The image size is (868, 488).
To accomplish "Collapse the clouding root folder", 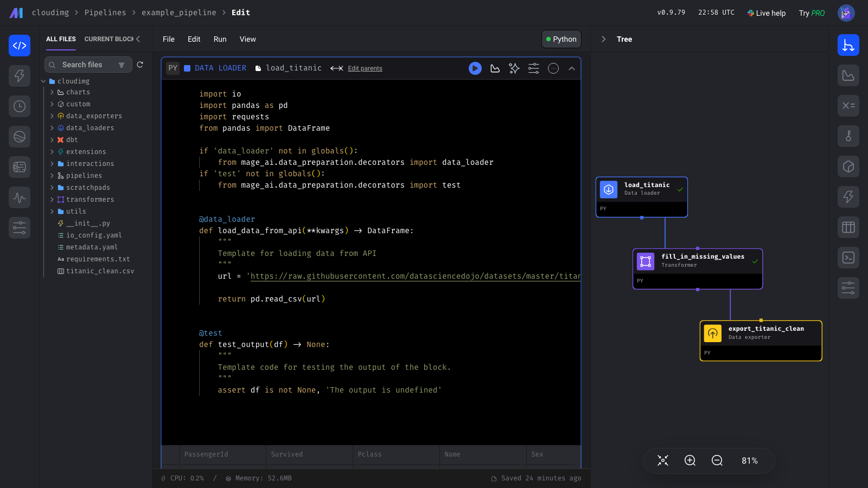I will pyautogui.click(x=43, y=81).
